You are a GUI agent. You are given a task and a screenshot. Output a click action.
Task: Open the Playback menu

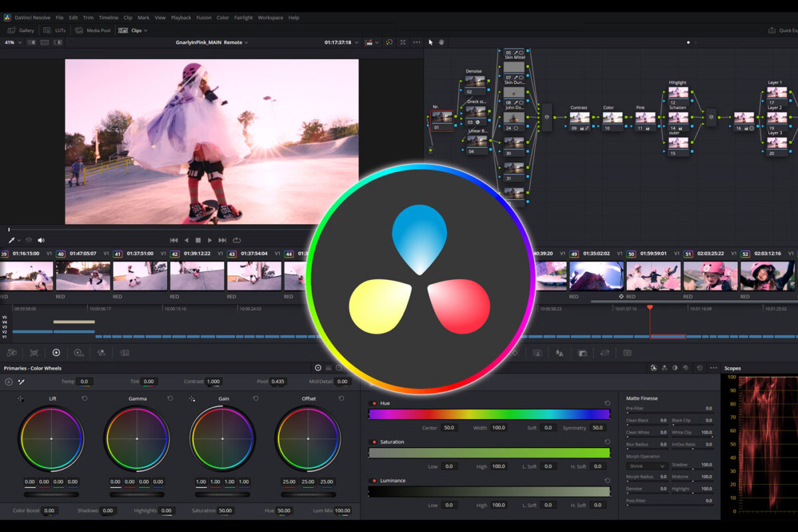click(181, 17)
